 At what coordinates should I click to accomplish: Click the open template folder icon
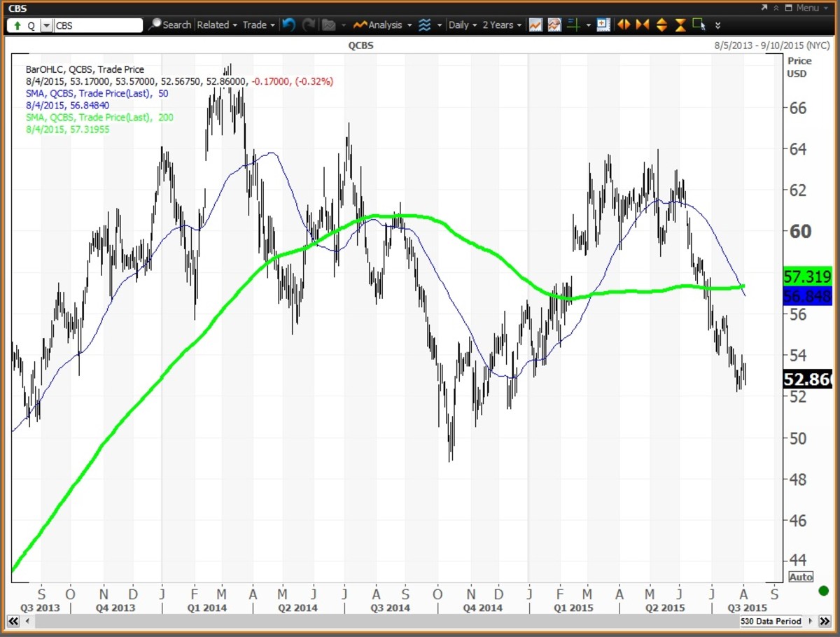click(328, 24)
